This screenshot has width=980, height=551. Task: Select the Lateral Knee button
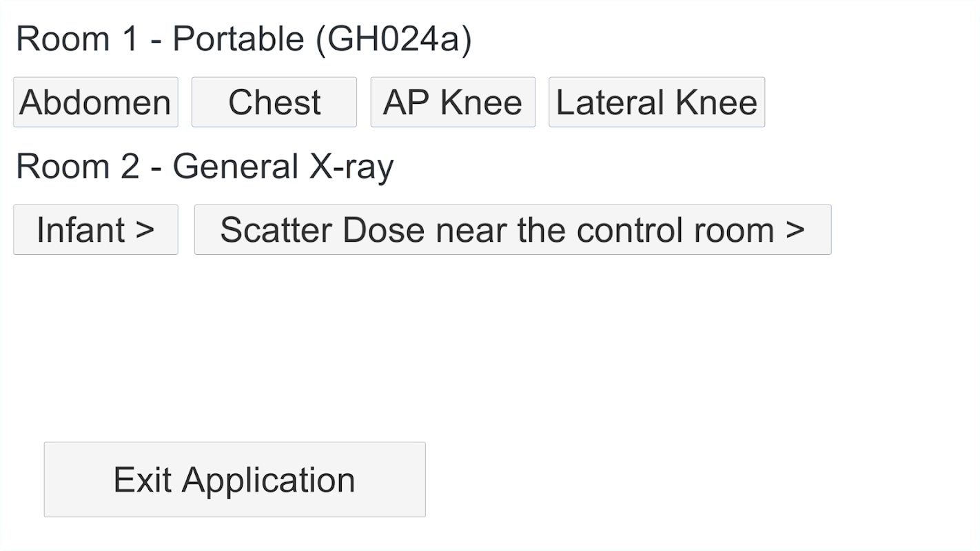coord(656,102)
